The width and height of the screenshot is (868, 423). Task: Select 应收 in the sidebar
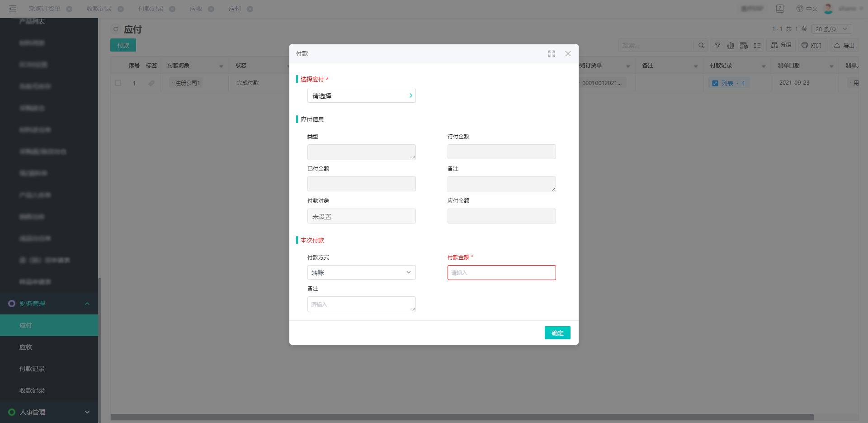49,347
